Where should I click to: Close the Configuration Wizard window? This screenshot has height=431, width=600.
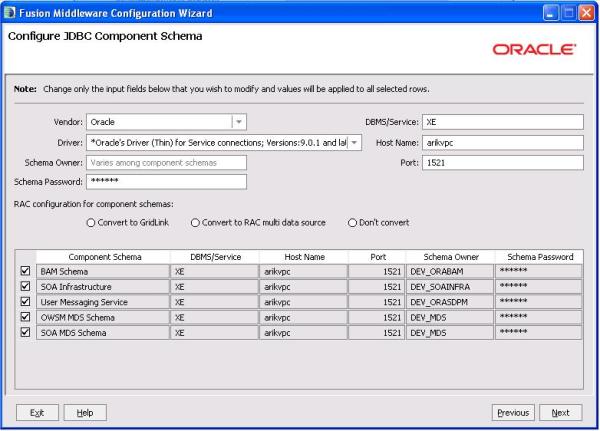(x=586, y=11)
